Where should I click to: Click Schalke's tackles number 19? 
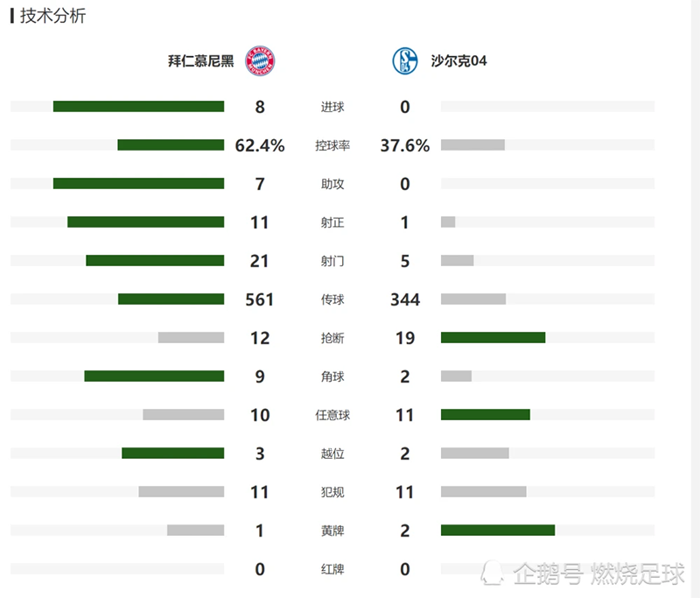(404, 338)
